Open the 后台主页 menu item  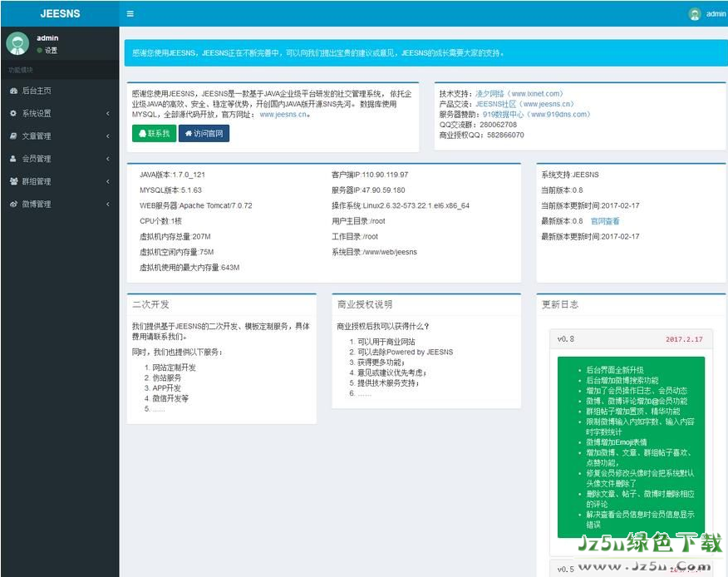[60, 91]
